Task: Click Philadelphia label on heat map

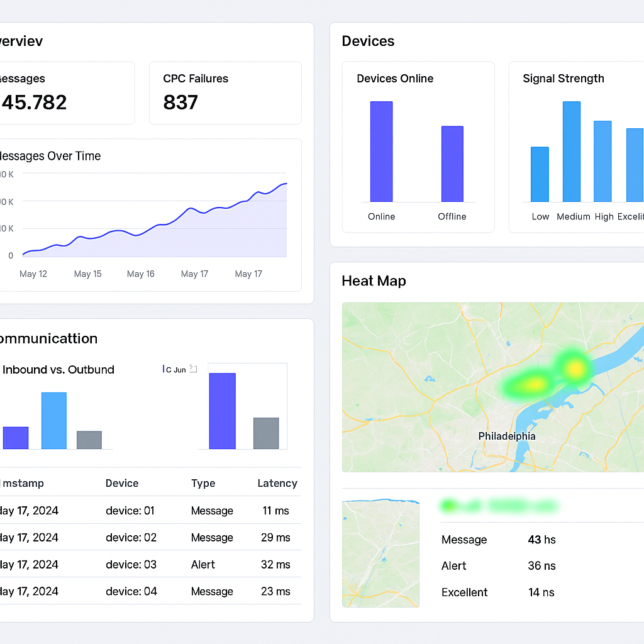Action: (507, 436)
